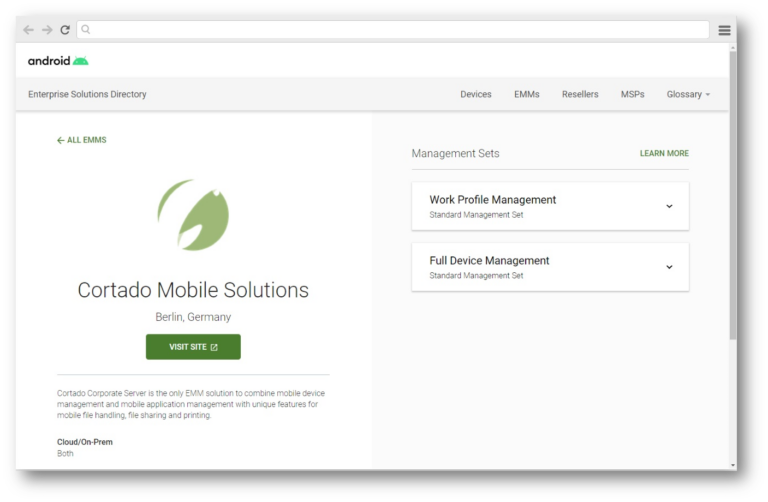768x502 pixels.
Task: Focus the browser address bar
Action: pos(393,29)
